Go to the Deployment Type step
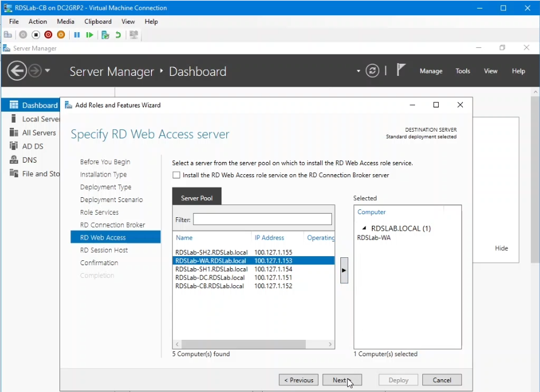The width and height of the screenshot is (540, 392). [x=106, y=187]
